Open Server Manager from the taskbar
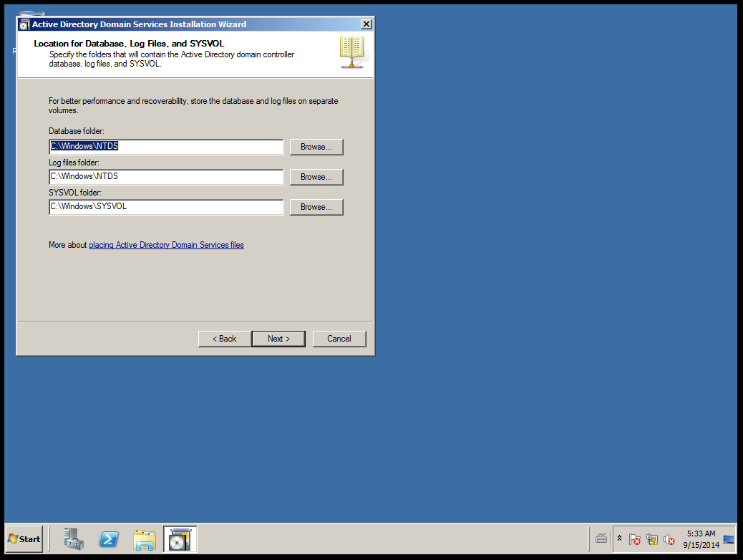The width and height of the screenshot is (743, 560). (x=74, y=539)
